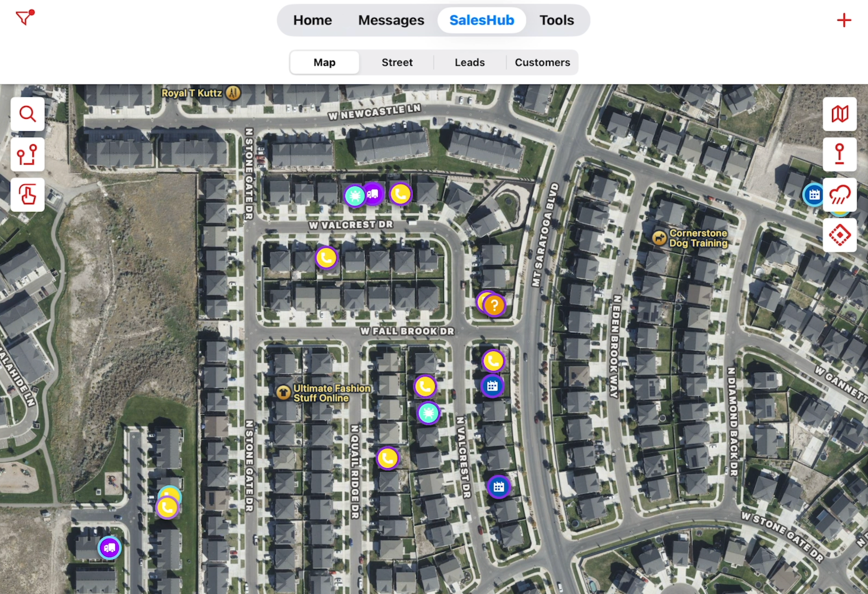Tap phone pin right of Ultimate Fashion label
This screenshot has height=594, width=868.
(425, 386)
